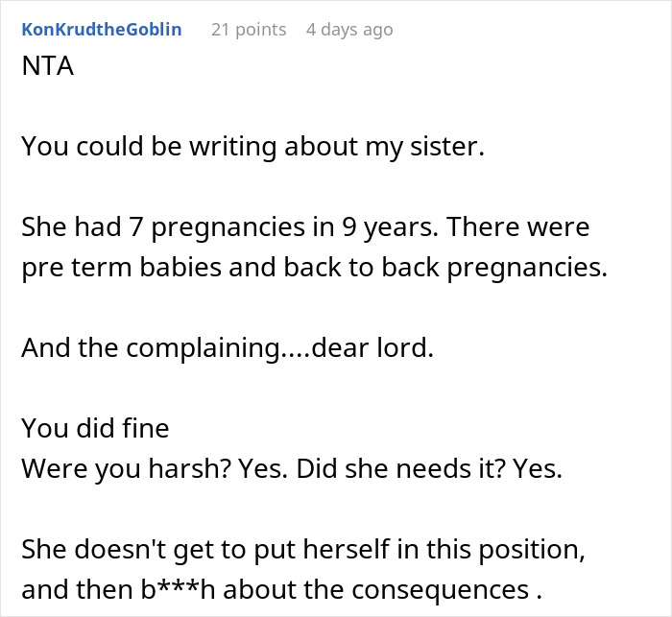Click the 21 points score label
The width and height of the screenshot is (672, 617).
coord(249,30)
